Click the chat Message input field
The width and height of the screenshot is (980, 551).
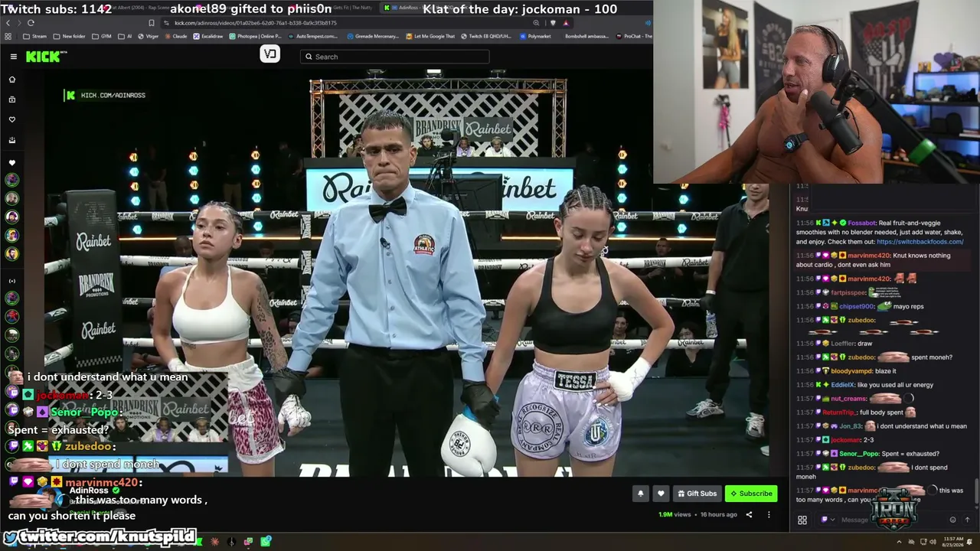[892, 520]
